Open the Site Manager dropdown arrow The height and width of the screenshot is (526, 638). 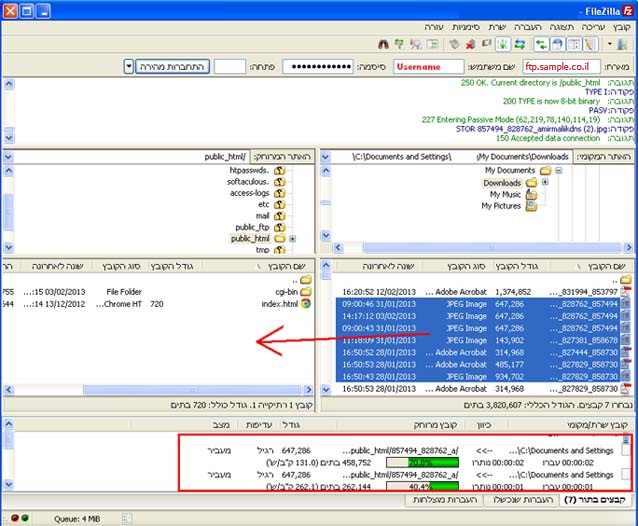[610, 44]
